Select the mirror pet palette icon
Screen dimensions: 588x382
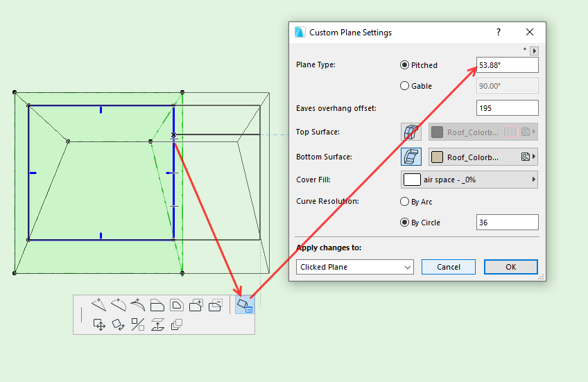(x=138, y=324)
